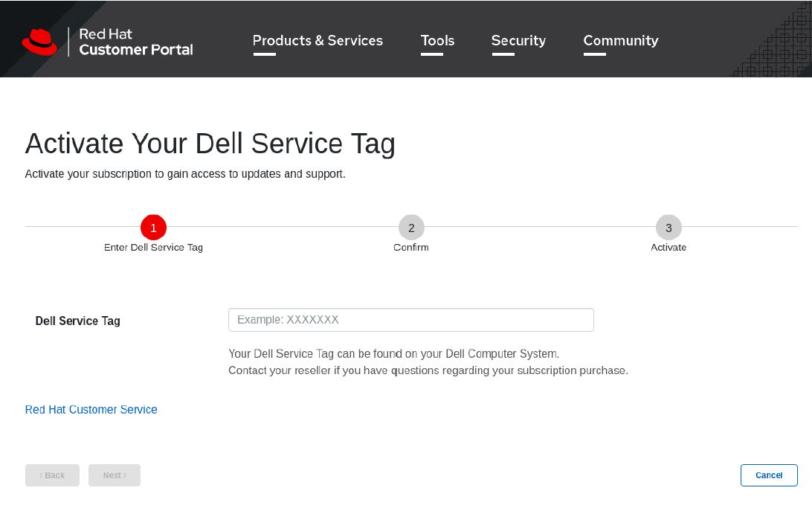Select step 1 Enter Dell Service Tag circle
The image size is (812, 511).
coord(153,228)
